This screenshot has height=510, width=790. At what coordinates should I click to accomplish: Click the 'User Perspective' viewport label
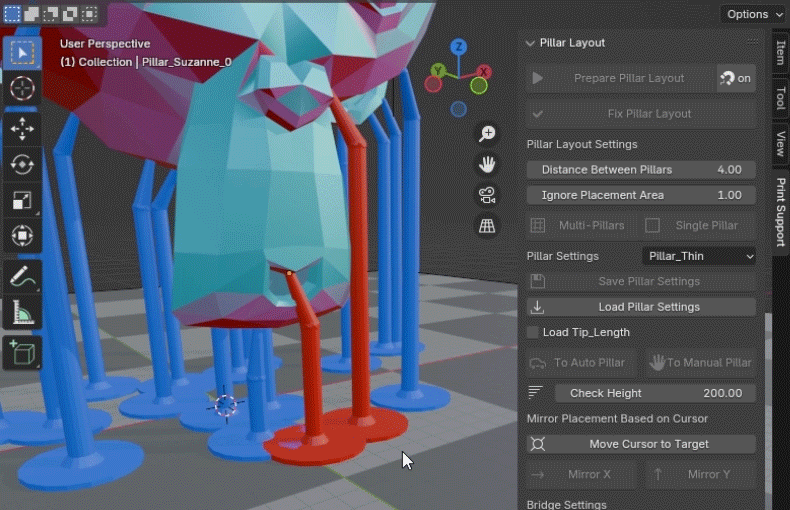click(x=105, y=44)
